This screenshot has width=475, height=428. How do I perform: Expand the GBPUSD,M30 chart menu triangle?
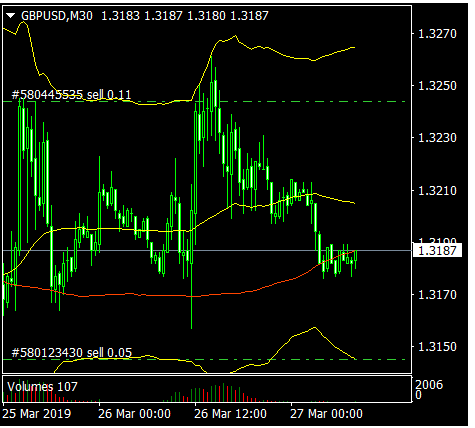click(x=11, y=16)
